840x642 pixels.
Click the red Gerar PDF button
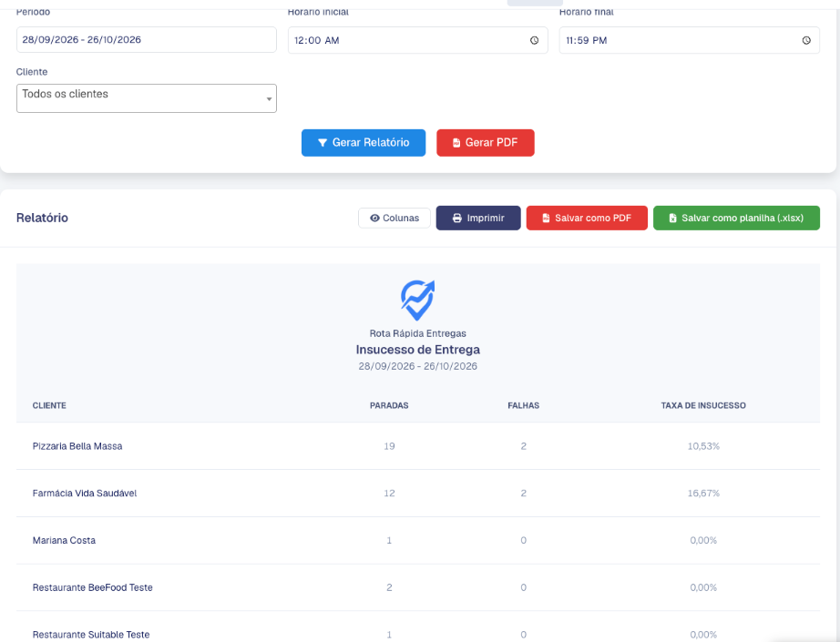coord(486,142)
